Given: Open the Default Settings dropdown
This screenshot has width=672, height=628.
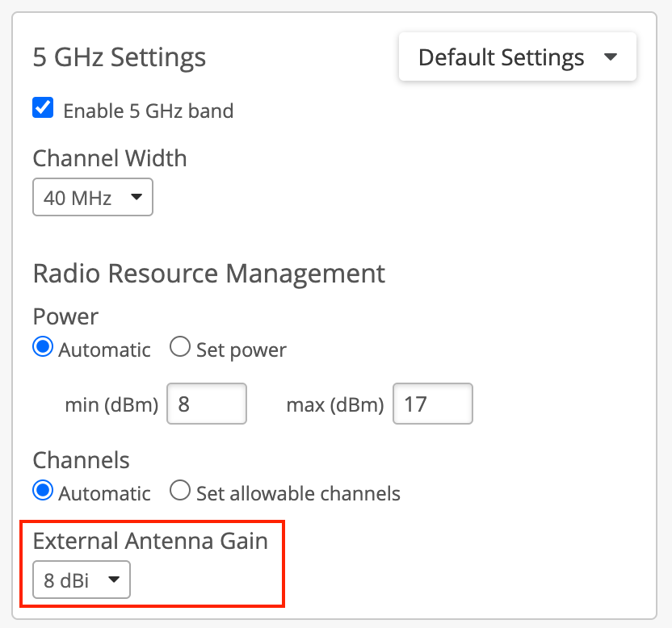Looking at the screenshot, I should click(x=517, y=57).
